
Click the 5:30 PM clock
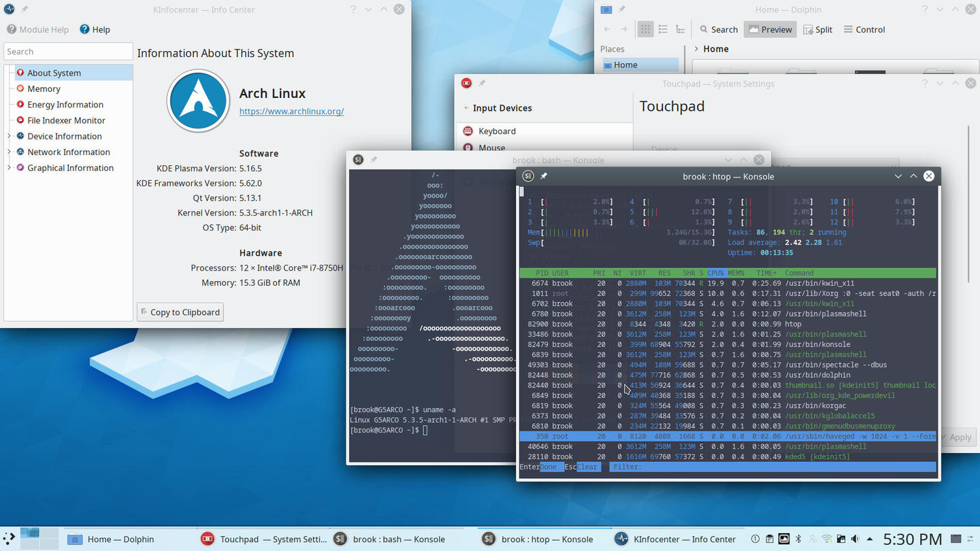(912, 539)
